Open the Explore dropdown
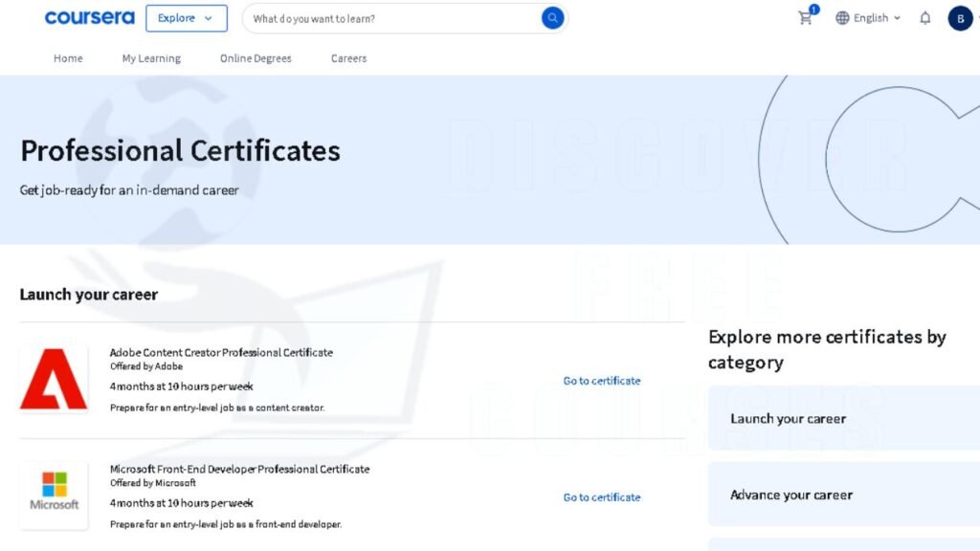This screenshot has height=551, width=980. coord(187,18)
